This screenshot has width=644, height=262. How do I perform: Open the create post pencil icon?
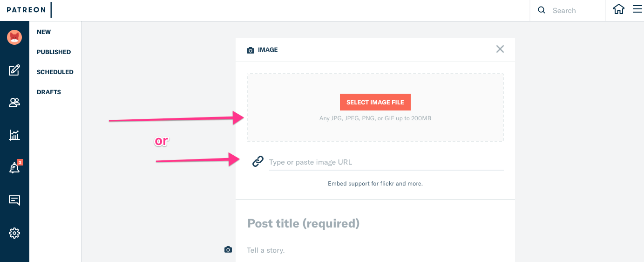[14, 70]
